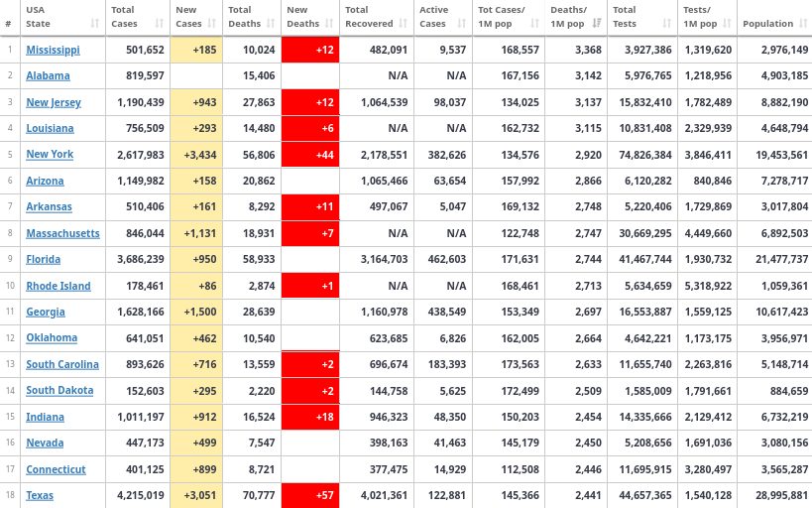The image size is (812, 508).
Task: Click the sort arrows beside New Cases header
Action: pyautogui.click(x=210, y=23)
